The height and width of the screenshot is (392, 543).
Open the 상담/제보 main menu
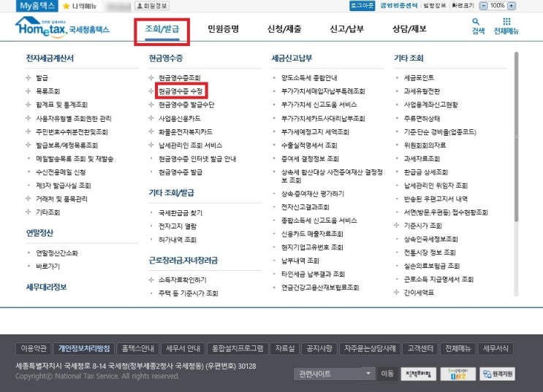(409, 29)
